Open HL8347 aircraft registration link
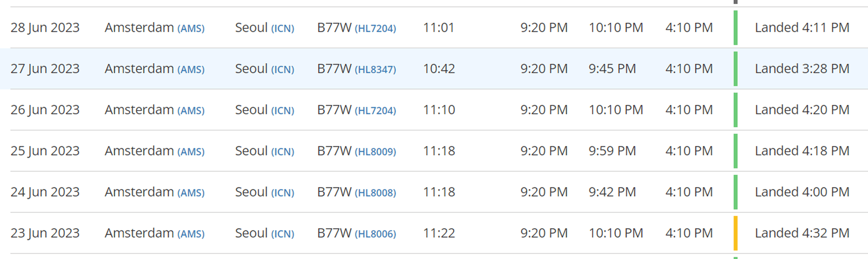The width and height of the screenshot is (868, 259). pos(375,69)
